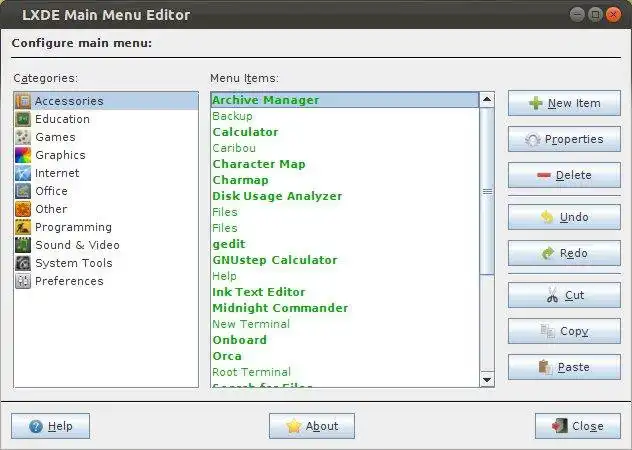Image resolution: width=632 pixels, height=450 pixels.
Task: Click the door icon on Close
Action: (x=559, y=426)
